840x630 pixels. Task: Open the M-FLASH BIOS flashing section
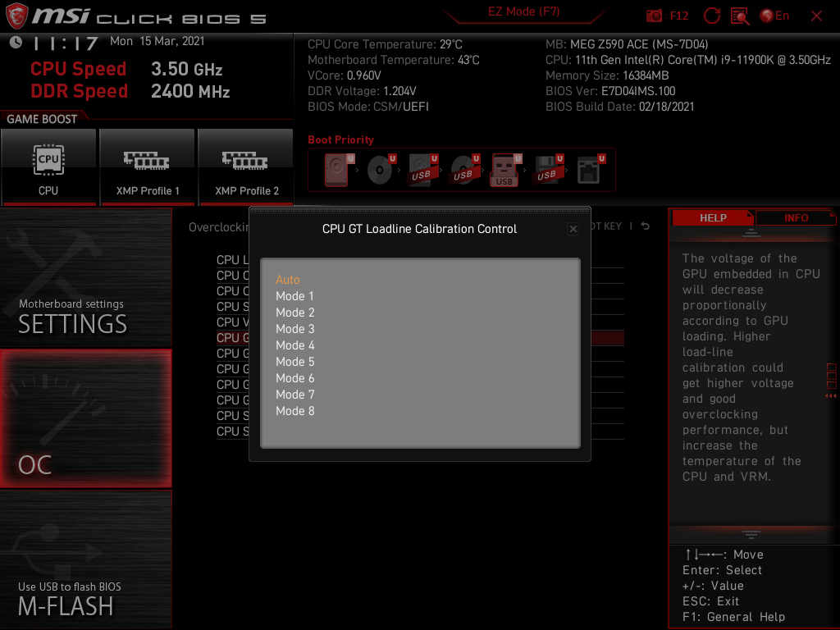85,559
